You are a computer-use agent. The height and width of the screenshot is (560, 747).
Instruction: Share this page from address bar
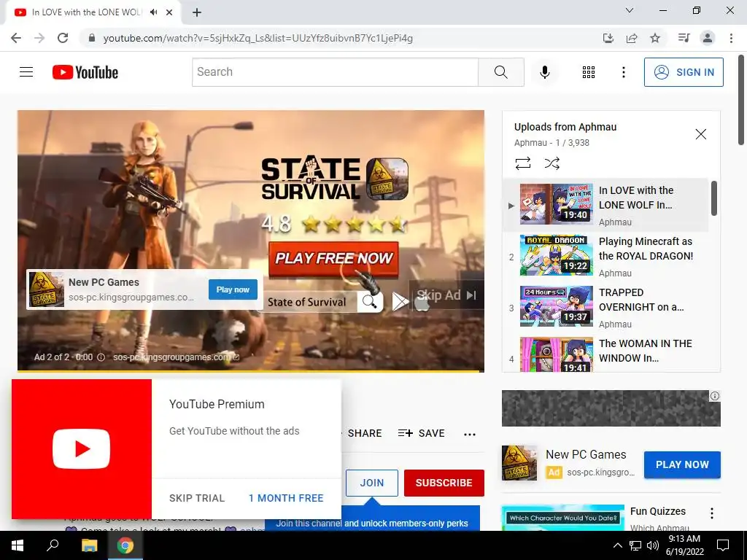coord(632,38)
